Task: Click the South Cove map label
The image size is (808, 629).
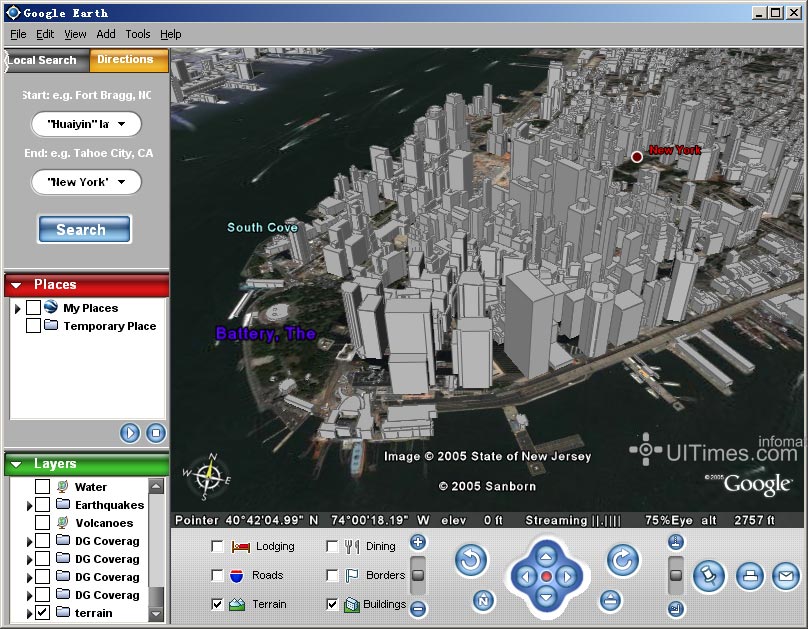Action: pyautogui.click(x=262, y=227)
